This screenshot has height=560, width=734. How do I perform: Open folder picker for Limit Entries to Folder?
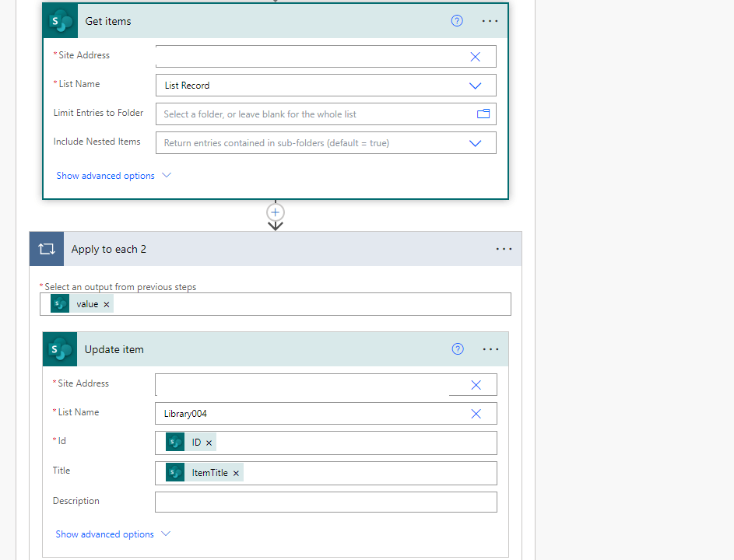483,114
